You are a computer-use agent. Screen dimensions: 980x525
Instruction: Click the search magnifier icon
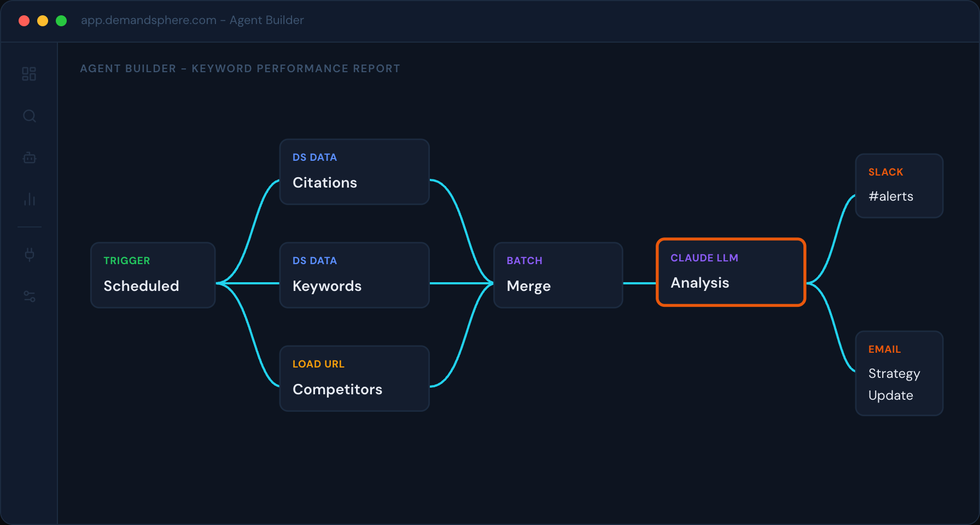pos(29,116)
